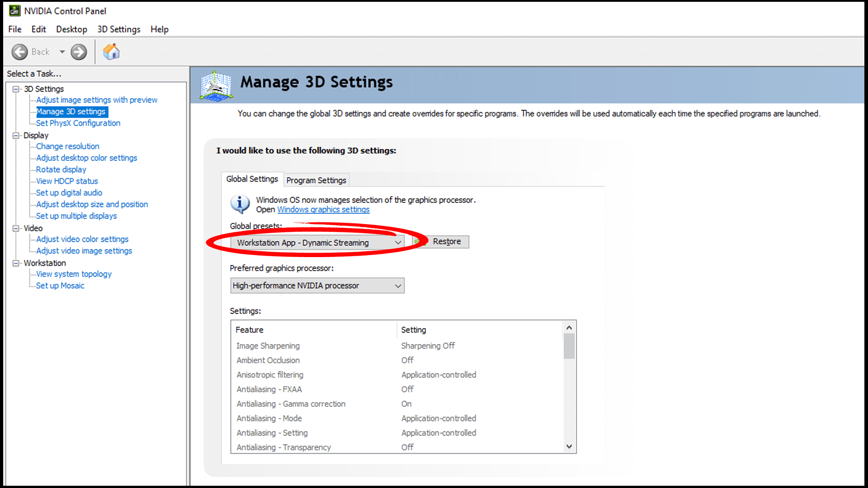
Task: Click the Manage 3D Settings header icon
Action: [217, 85]
